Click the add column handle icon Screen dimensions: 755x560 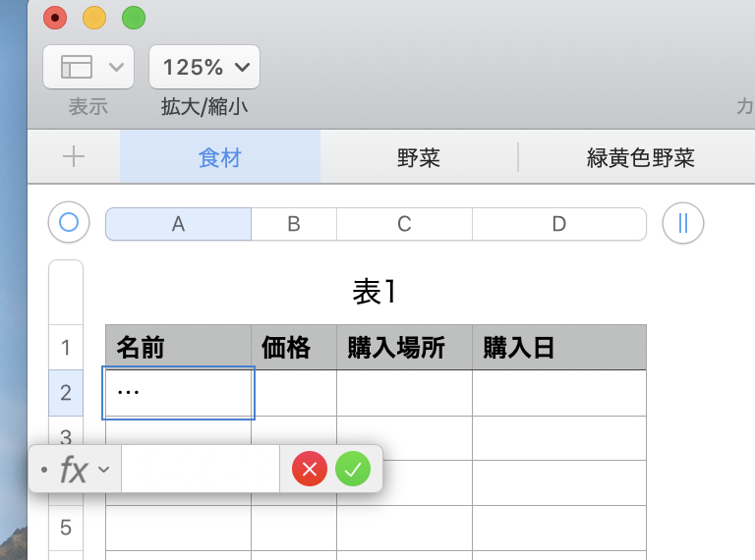point(683,223)
